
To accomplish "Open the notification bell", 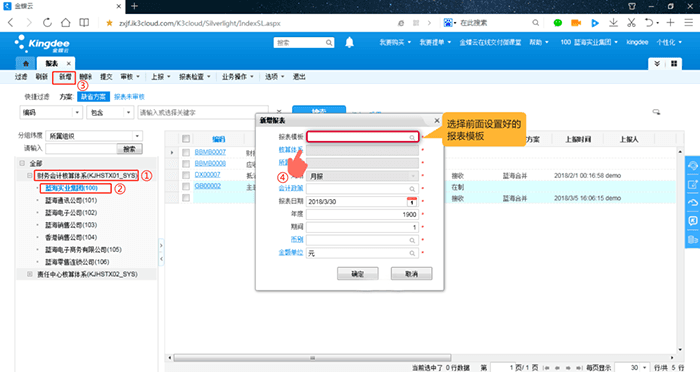I will tap(349, 42).
